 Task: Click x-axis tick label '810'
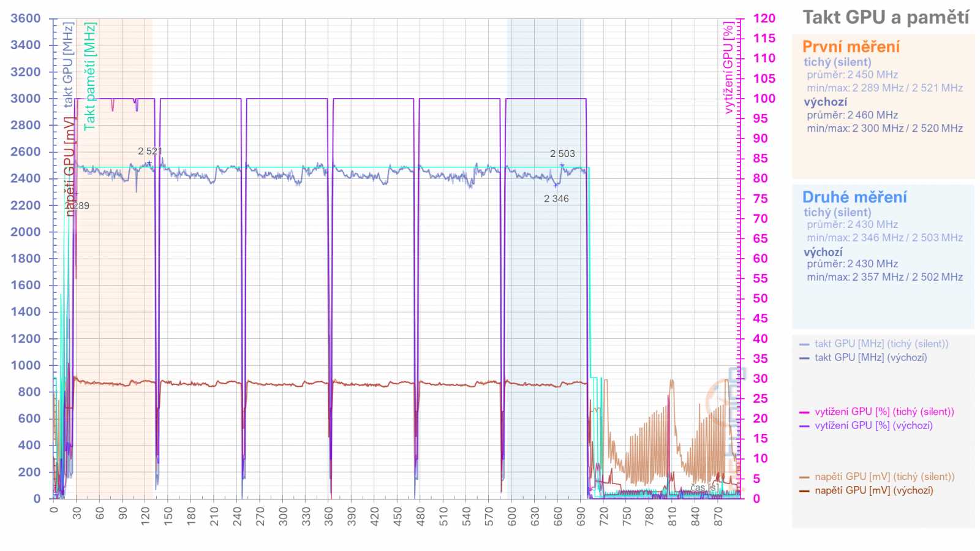point(673,516)
